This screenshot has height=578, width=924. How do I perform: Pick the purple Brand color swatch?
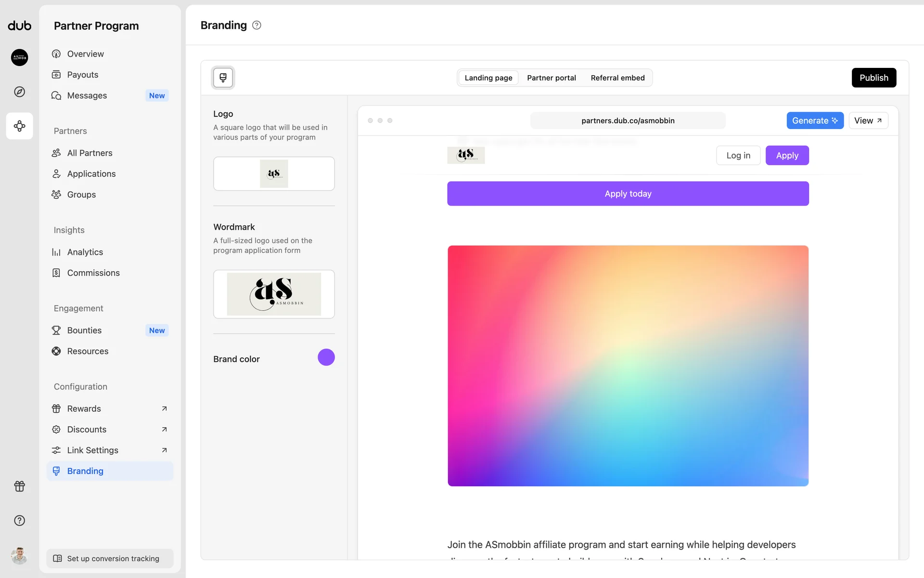click(x=326, y=357)
